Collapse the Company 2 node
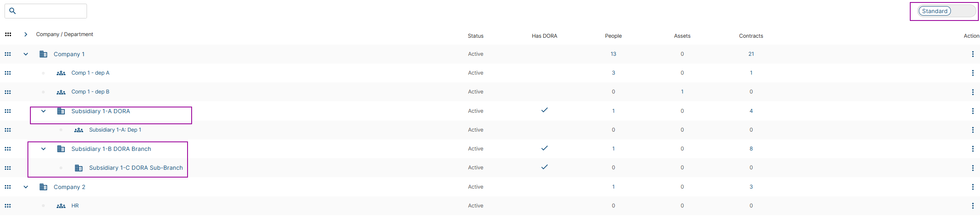 [26, 187]
